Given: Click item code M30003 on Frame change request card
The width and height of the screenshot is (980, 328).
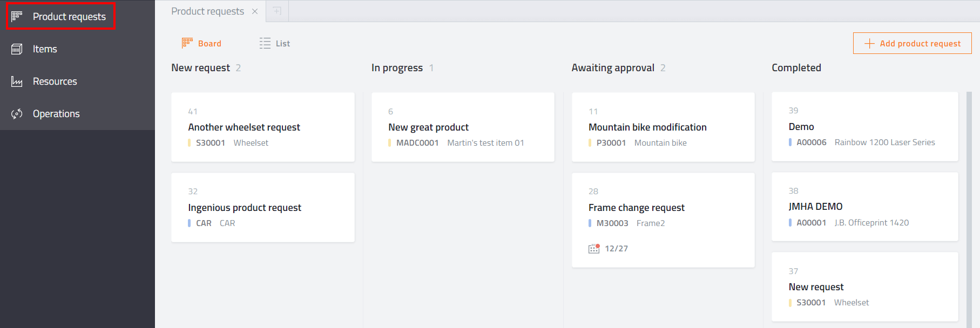Looking at the screenshot, I should [x=612, y=223].
